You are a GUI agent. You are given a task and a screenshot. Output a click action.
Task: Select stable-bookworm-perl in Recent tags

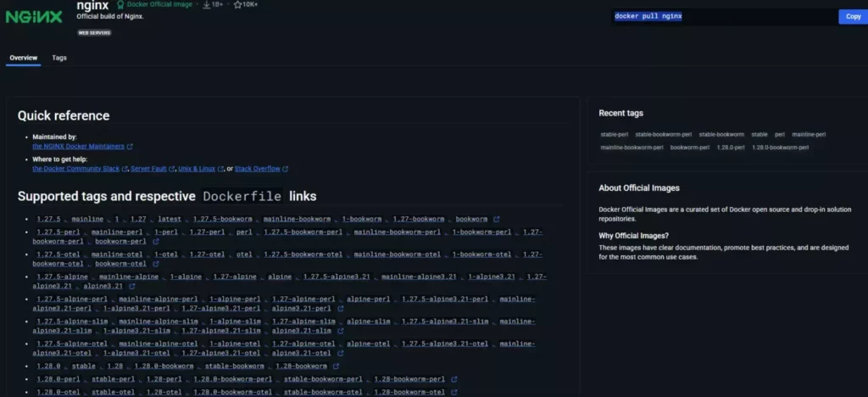[x=664, y=135]
